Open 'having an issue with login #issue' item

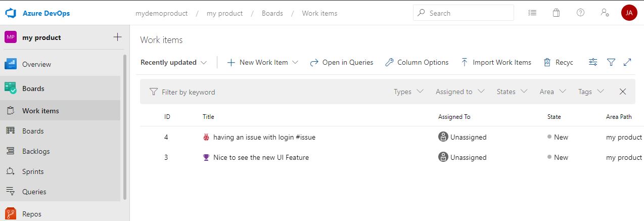coord(264,137)
